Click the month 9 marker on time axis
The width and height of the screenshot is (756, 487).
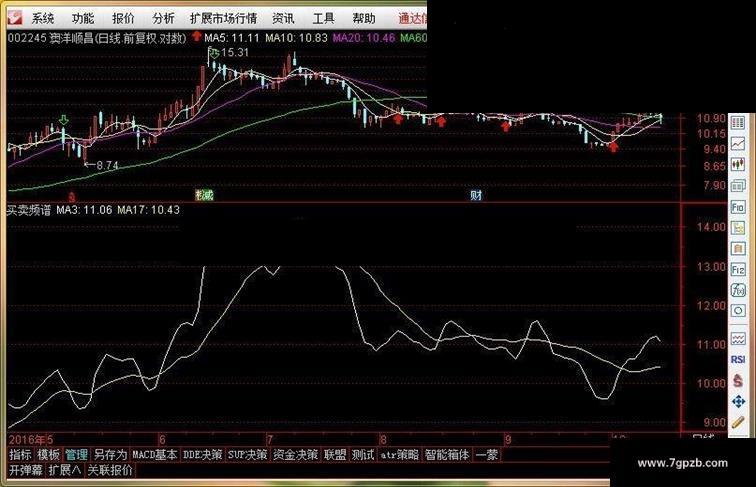click(x=508, y=439)
